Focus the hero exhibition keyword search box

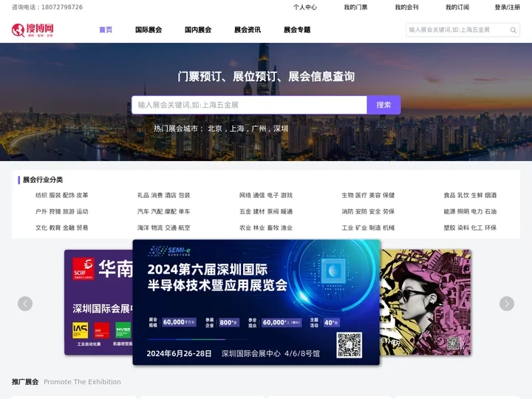pos(249,105)
